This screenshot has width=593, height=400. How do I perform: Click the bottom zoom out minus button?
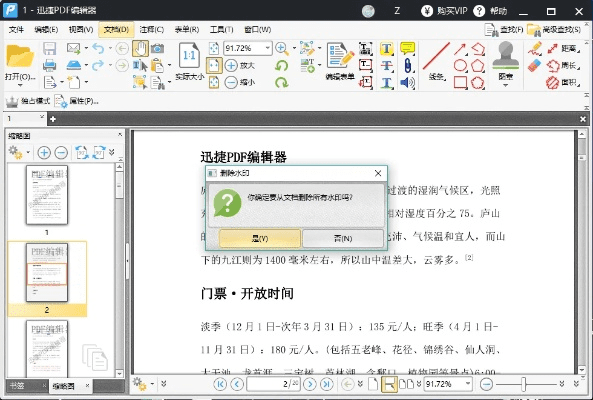[486, 384]
